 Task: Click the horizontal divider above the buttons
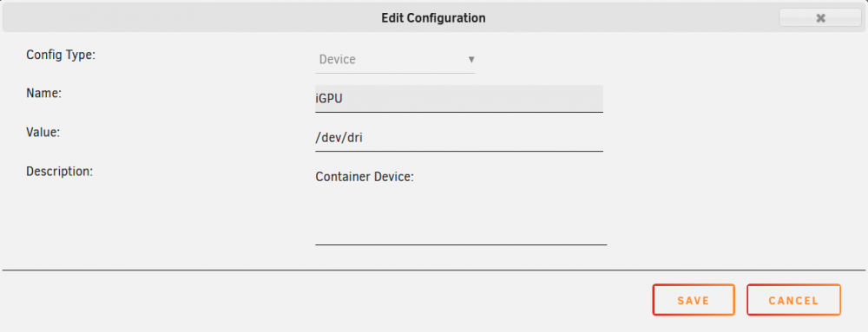point(433,270)
